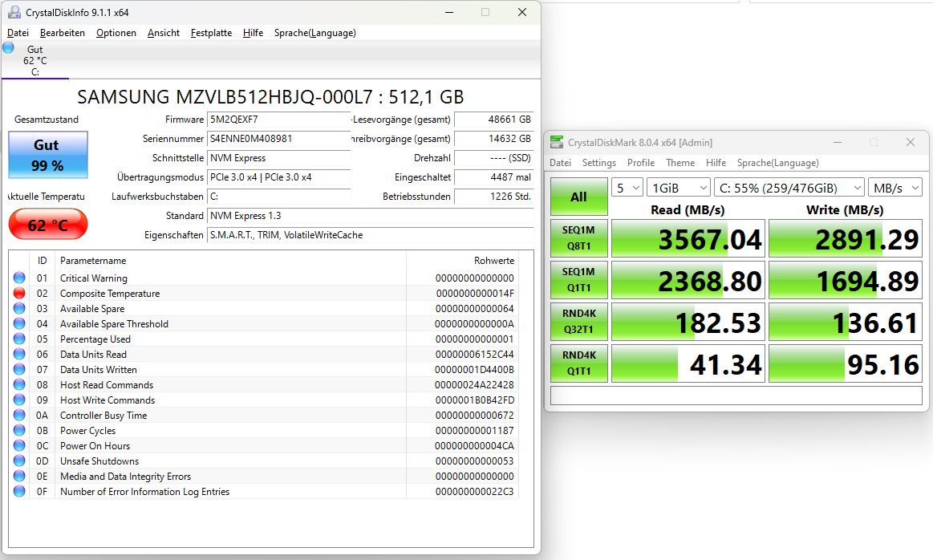Open the test size dropdown showing 1GiB
Screen dimensions: 933x560
click(x=679, y=188)
